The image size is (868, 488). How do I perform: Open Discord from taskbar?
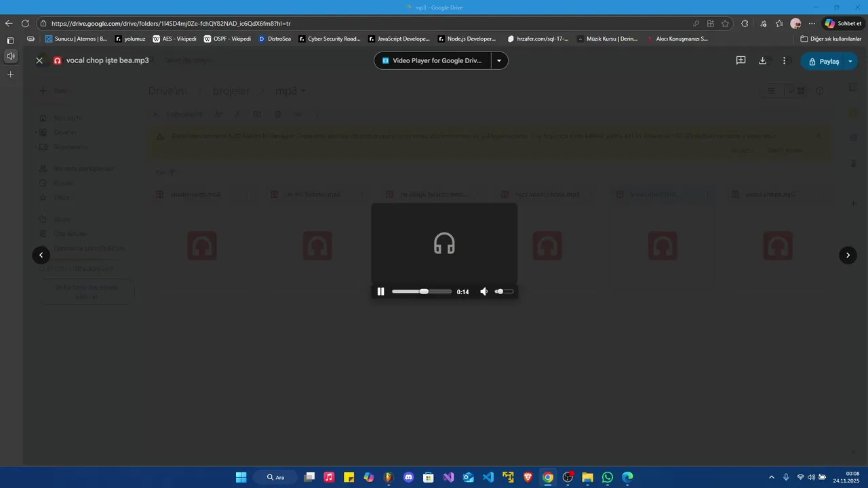[x=408, y=477]
